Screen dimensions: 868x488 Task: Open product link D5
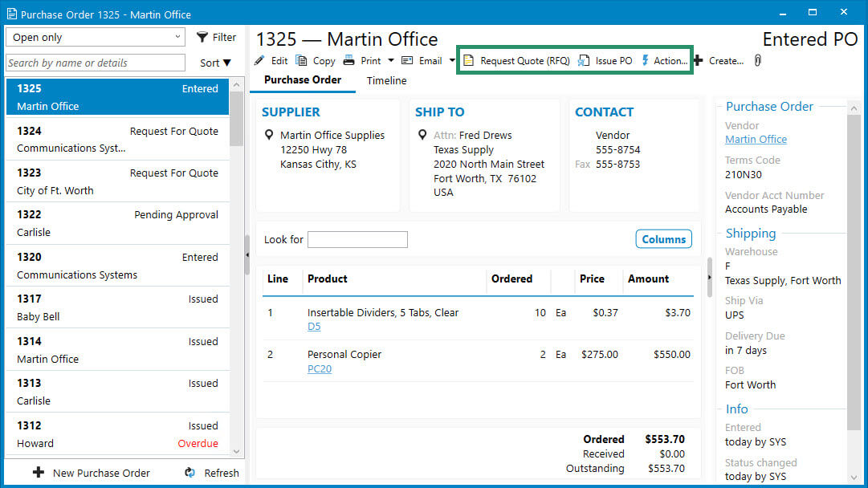[x=314, y=327]
